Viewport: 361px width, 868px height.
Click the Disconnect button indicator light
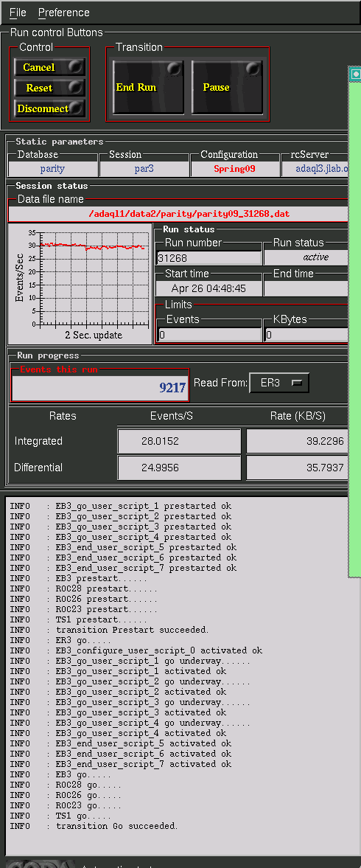pyautogui.click(x=76, y=108)
